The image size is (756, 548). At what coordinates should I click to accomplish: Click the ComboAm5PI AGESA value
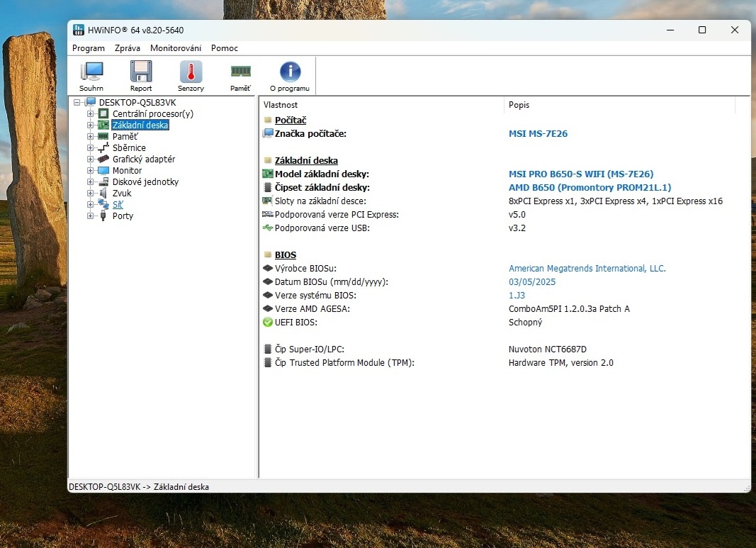569,308
